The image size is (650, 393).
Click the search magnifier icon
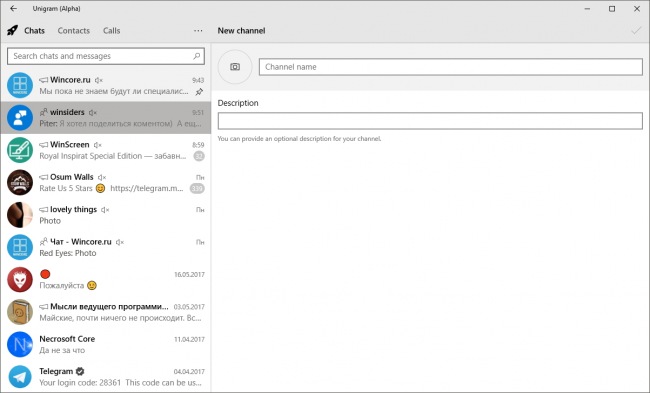coord(196,56)
